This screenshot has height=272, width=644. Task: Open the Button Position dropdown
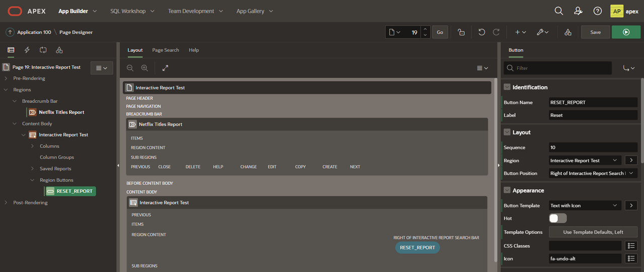(593, 173)
